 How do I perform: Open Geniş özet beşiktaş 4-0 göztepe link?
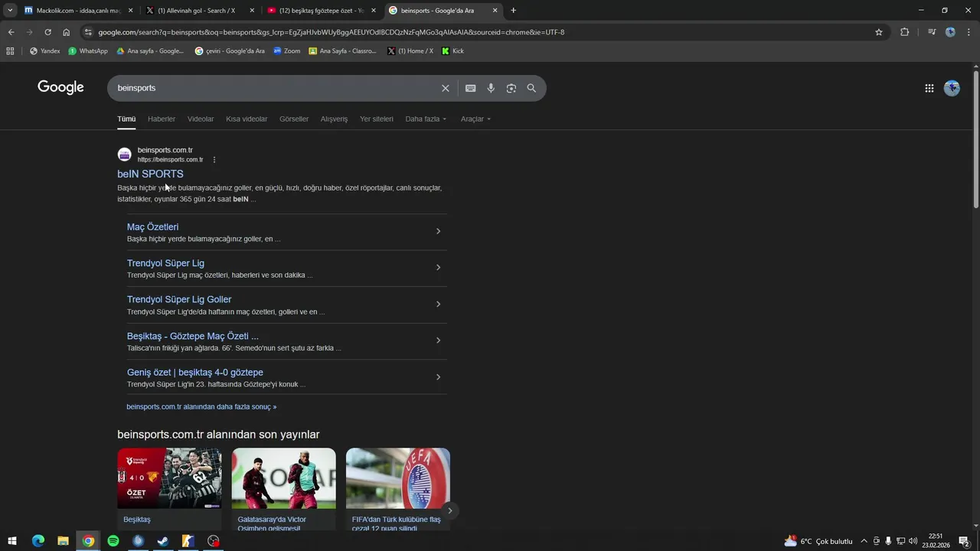pyautogui.click(x=195, y=373)
